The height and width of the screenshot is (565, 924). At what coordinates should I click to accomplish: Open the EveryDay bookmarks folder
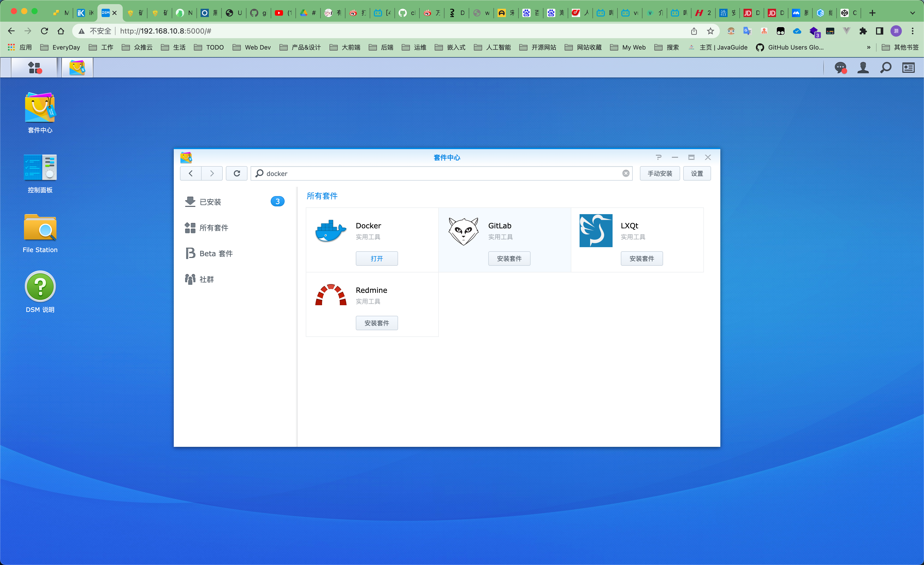coord(60,47)
